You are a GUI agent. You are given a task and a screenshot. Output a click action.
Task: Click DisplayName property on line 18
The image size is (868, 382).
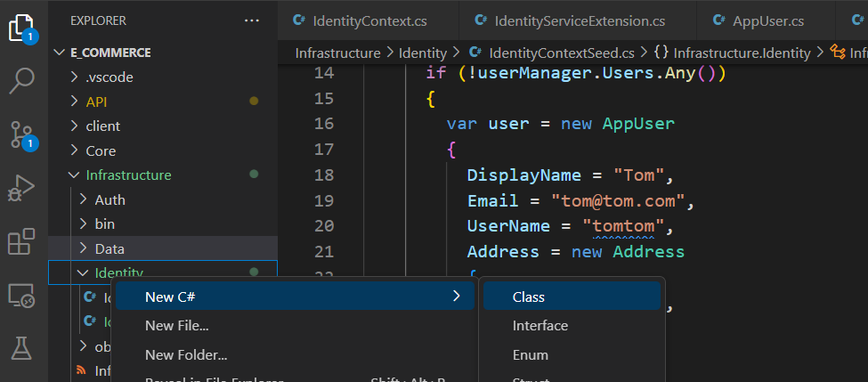[523, 175]
